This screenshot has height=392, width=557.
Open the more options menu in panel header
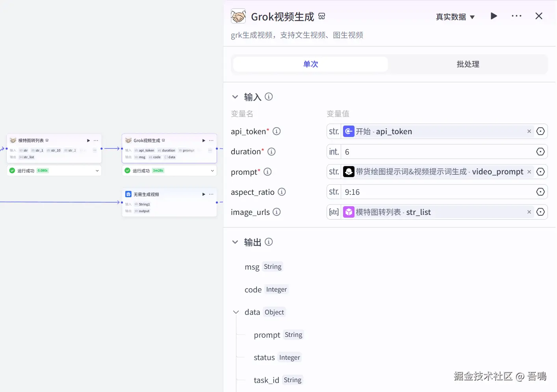point(516,16)
